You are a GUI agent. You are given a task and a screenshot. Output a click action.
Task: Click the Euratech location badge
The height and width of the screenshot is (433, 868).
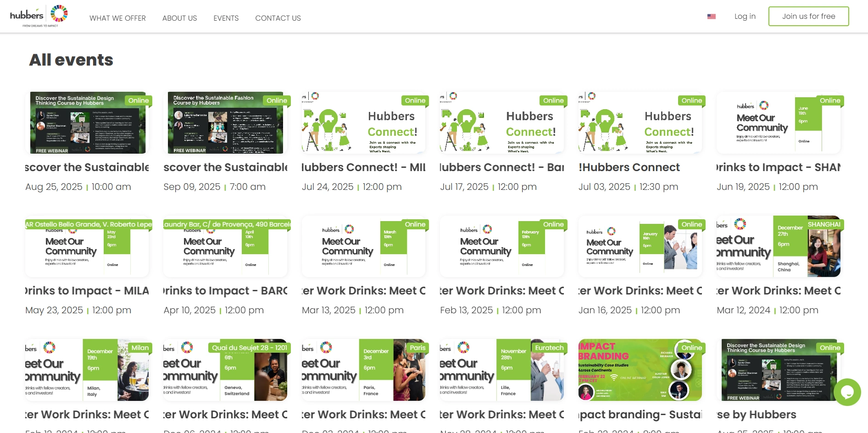(549, 348)
